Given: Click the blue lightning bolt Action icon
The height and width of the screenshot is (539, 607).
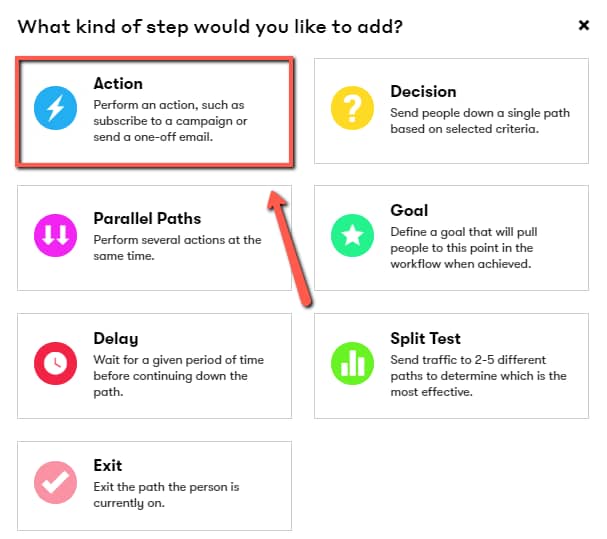Looking at the screenshot, I should click(55, 108).
